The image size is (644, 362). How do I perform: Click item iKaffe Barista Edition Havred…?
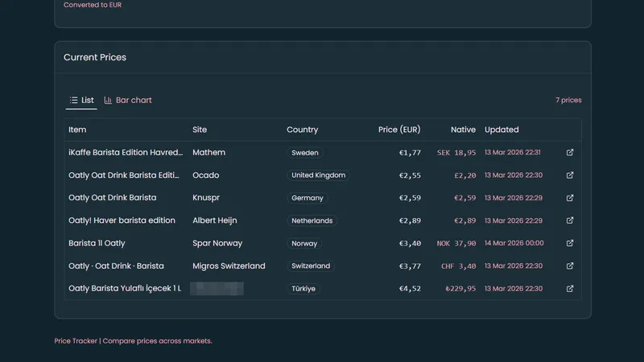pos(126,152)
